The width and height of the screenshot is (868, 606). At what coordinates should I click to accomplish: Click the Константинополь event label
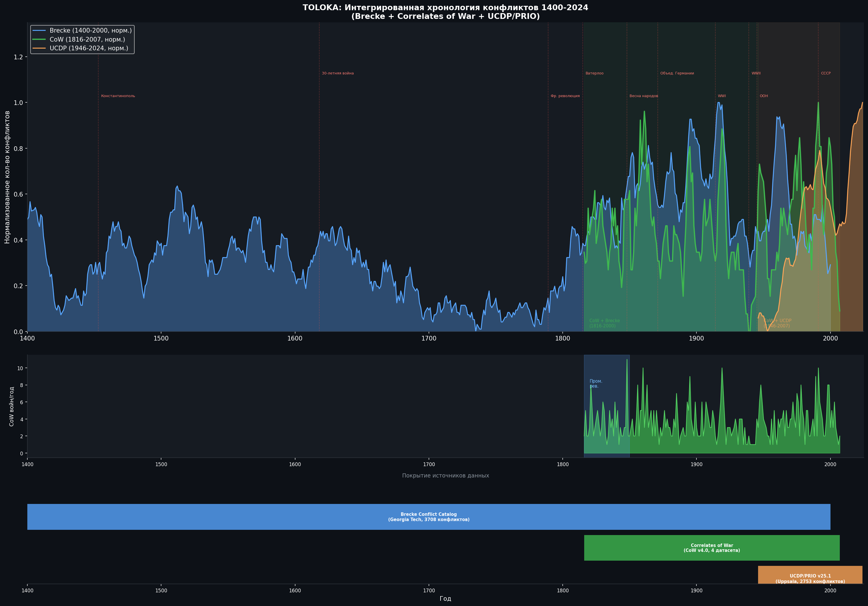pyautogui.click(x=118, y=96)
